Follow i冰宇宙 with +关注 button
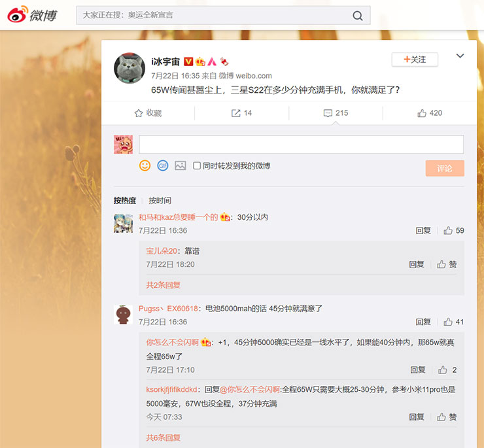This screenshot has width=484, height=448. point(415,60)
